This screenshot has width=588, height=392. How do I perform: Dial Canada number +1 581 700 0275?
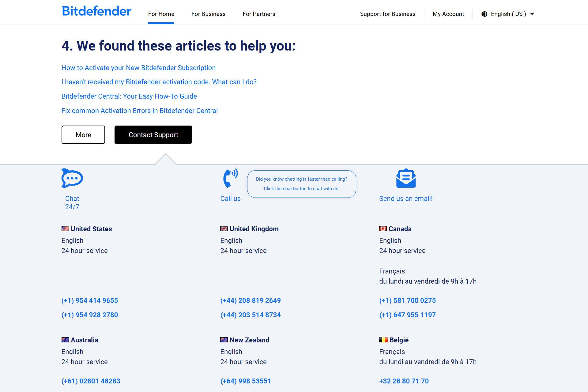[407, 300]
